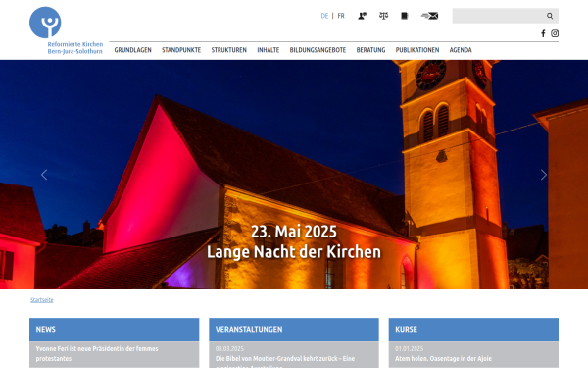
Task: Click the search magnifier icon
Action: [x=550, y=16]
